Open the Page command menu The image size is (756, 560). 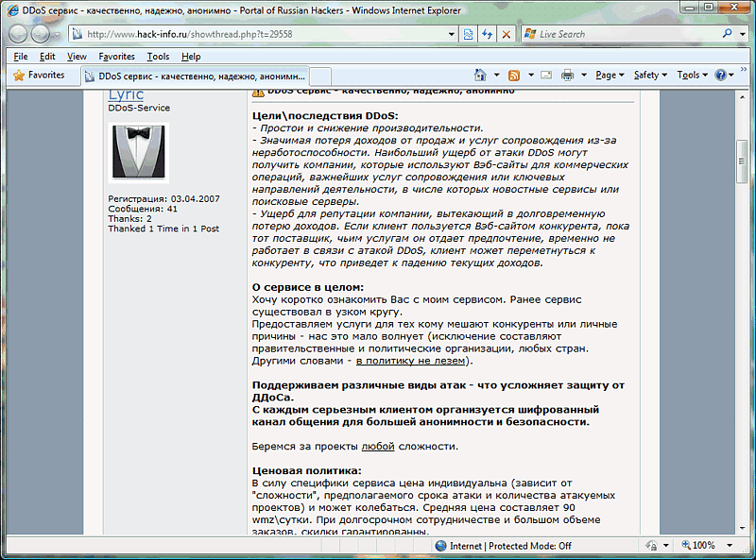click(610, 76)
